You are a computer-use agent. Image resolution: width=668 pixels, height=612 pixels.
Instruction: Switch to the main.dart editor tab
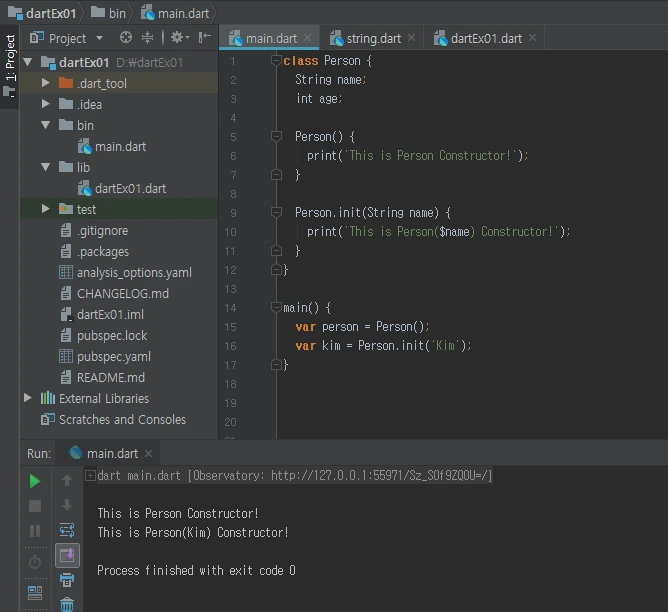click(271, 39)
